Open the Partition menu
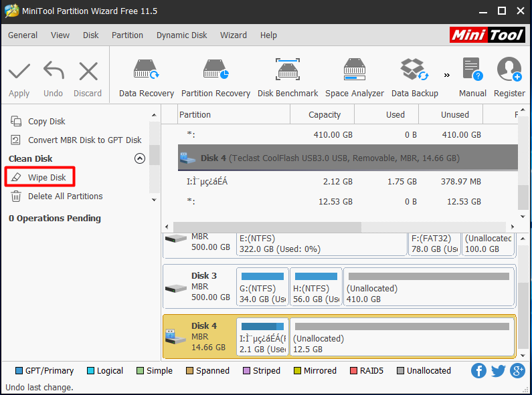The width and height of the screenshot is (532, 395). point(127,35)
